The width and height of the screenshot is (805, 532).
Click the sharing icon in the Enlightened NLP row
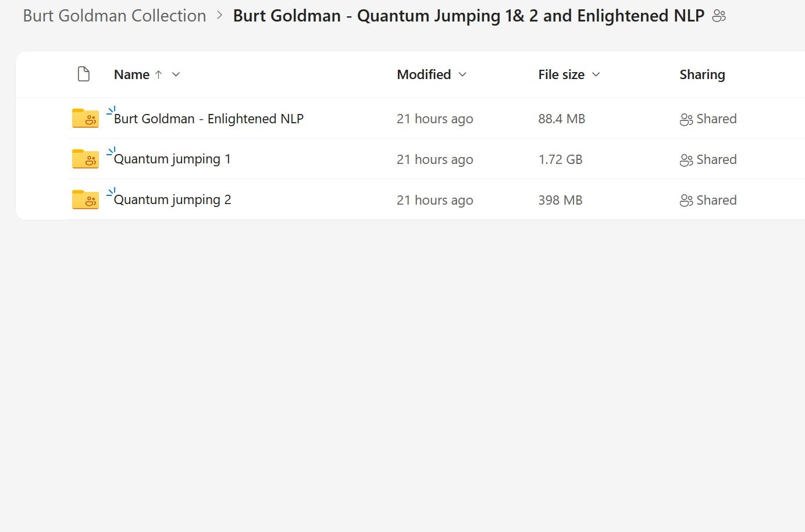coord(686,119)
